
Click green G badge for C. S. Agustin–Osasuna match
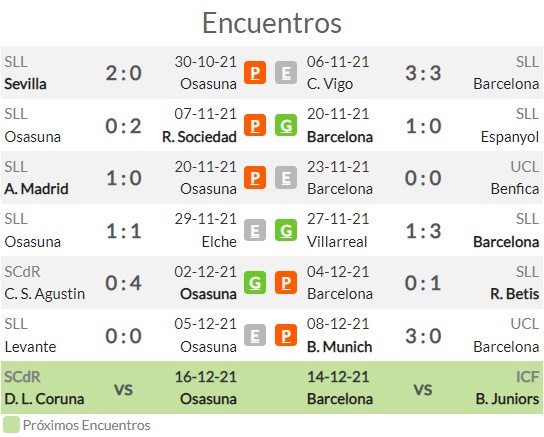click(255, 283)
